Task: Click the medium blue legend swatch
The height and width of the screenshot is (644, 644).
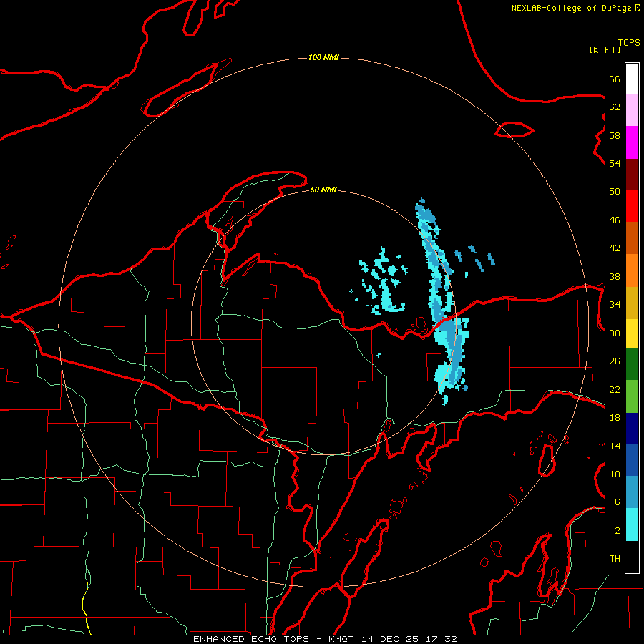Action: (632, 460)
